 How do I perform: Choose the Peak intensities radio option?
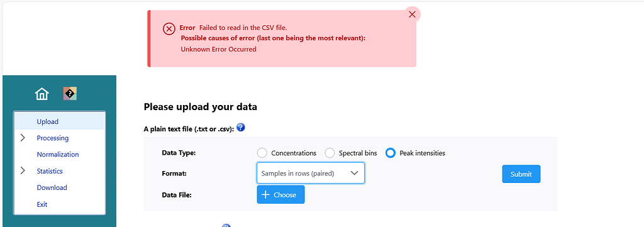(x=391, y=153)
